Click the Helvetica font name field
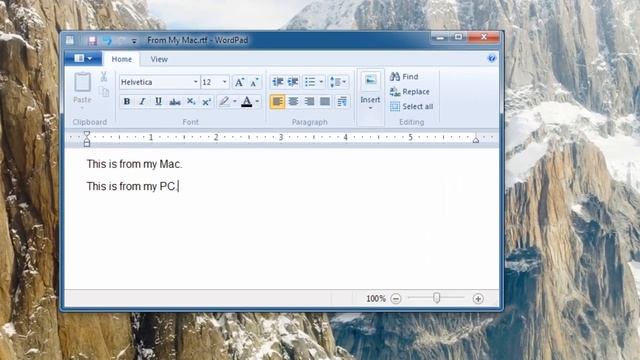This screenshot has height=360, width=640. point(156,82)
